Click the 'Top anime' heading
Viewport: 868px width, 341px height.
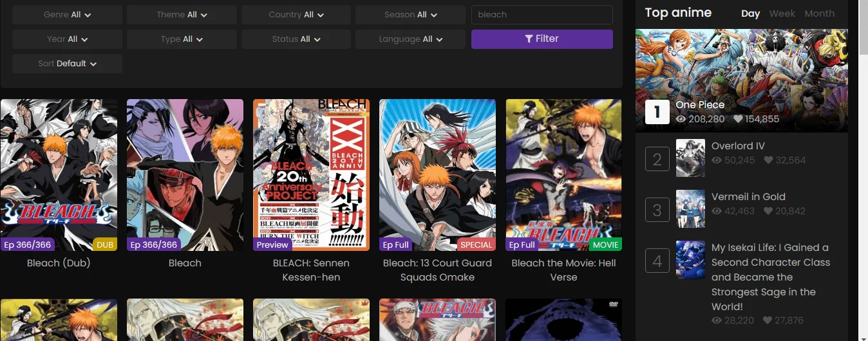pyautogui.click(x=678, y=13)
